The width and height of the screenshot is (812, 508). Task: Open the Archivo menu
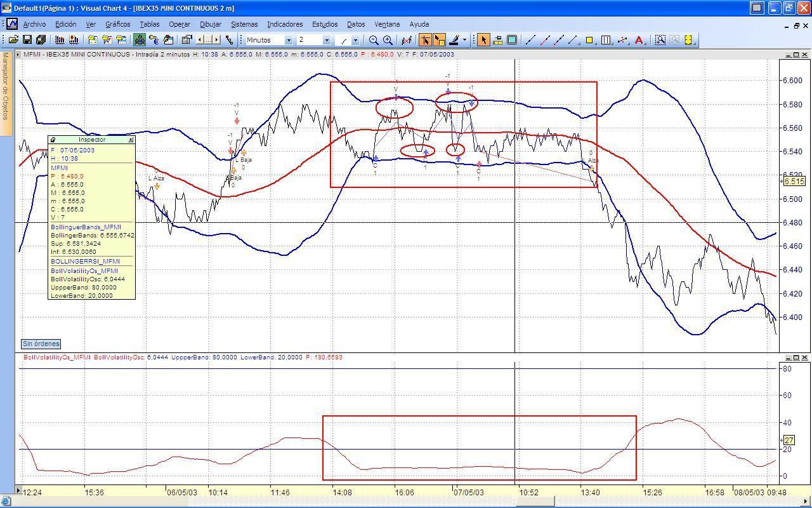pyautogui.click(x=34, y=24)
